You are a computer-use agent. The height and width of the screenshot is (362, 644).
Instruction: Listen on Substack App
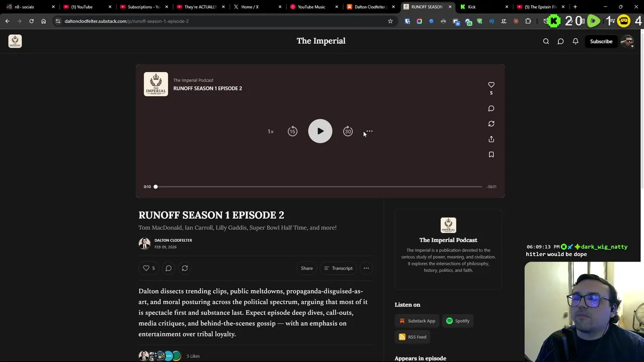click(x=417, y=321)
